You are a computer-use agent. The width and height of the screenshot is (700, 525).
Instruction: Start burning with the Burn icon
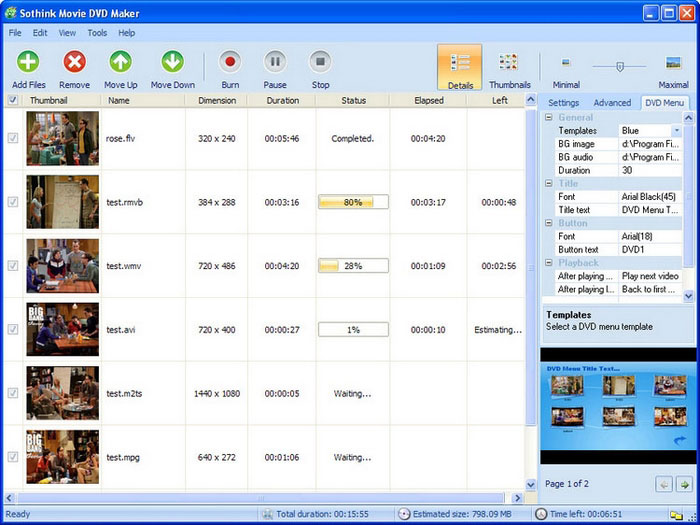click(x=230, y=62)
